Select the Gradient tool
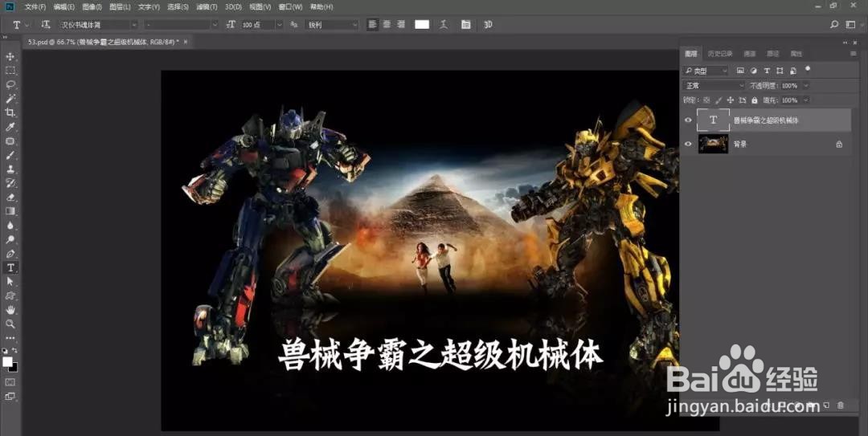Viewport: 868px width, 436px height. [10, 211]
